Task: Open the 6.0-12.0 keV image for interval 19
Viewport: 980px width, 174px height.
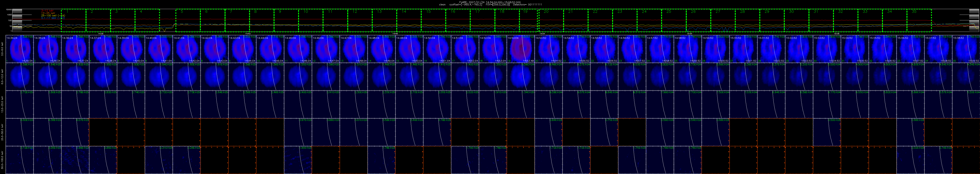Action: [520, 77]
